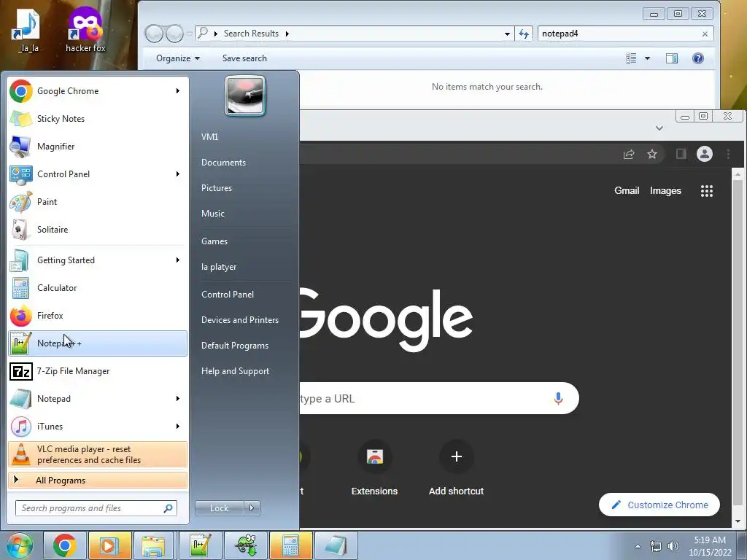Expand Getting Started submenu arrow
This screenshot has height=560, width=747.
click(x=178, y=260)
